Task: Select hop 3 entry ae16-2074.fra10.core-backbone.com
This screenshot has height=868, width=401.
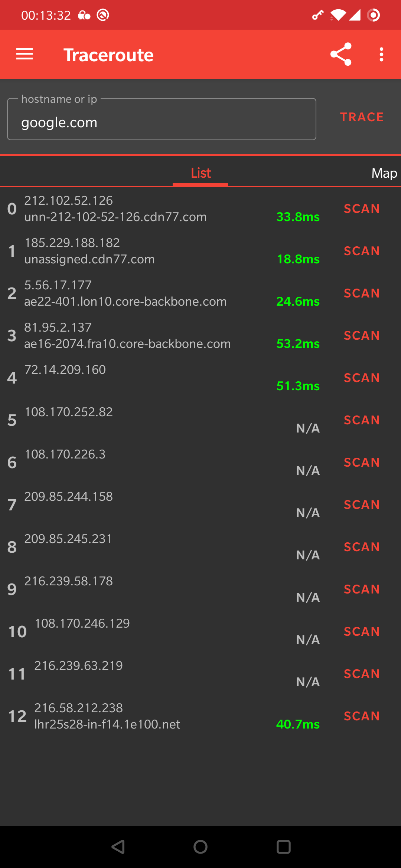Action: 127,343
